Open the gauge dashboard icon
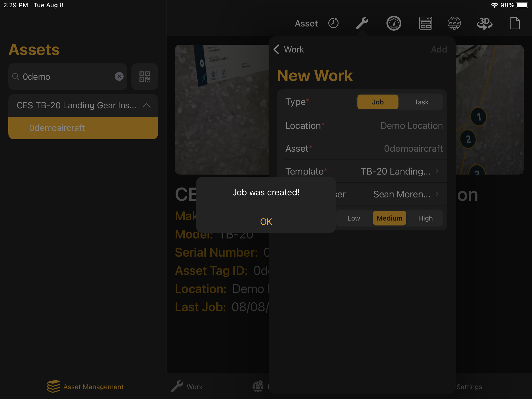532x399 pixels. (394, 23)
